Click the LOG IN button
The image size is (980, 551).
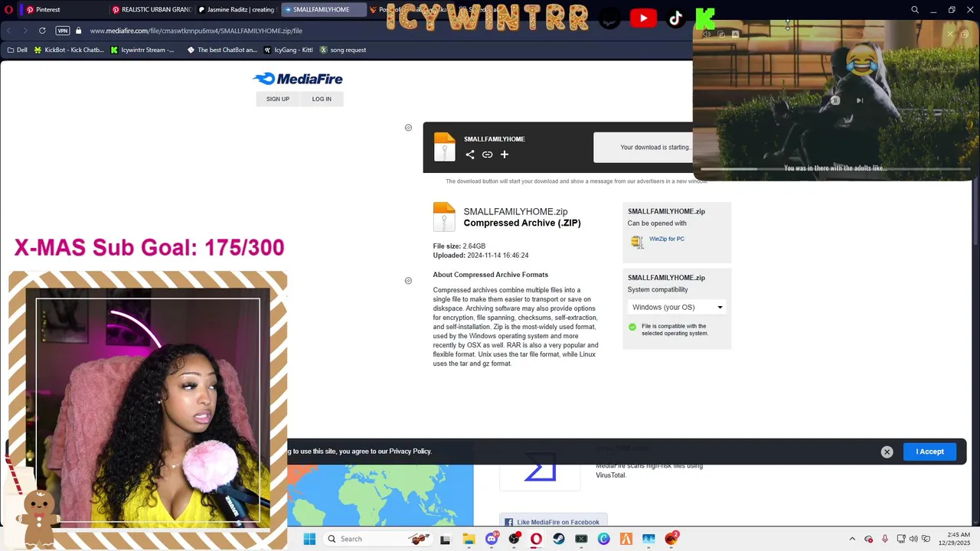[322, 99]
